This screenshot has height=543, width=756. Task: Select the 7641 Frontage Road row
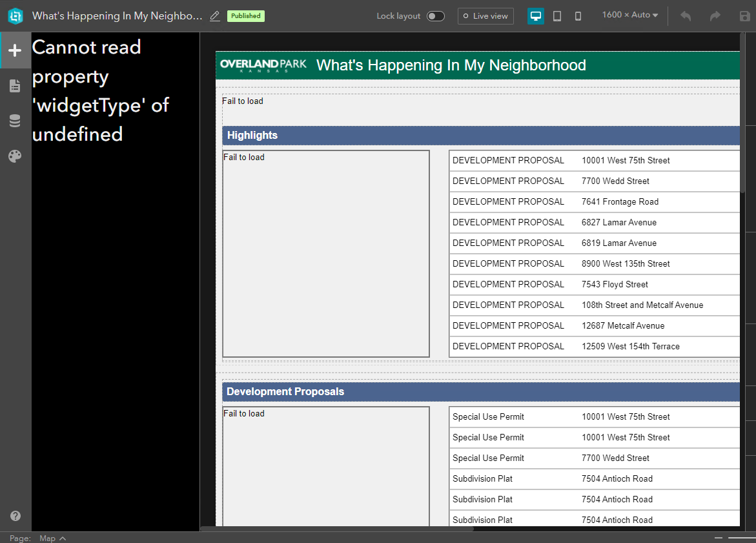(594, 202)
